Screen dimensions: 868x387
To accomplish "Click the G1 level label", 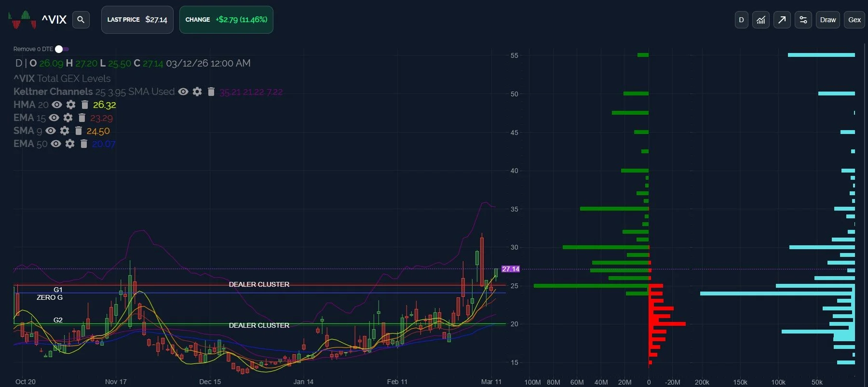I will tap(58, 290).
